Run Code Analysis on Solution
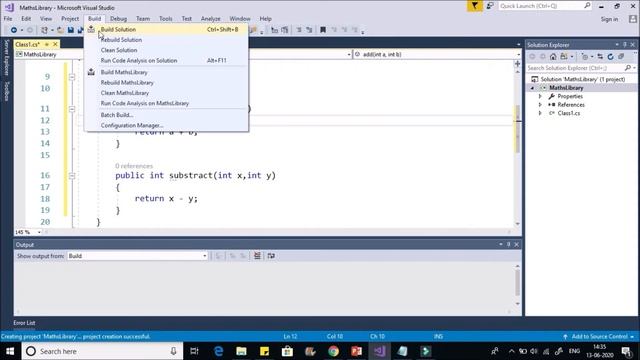The width and height of the screenshot is (640, 360). (166, 60)
